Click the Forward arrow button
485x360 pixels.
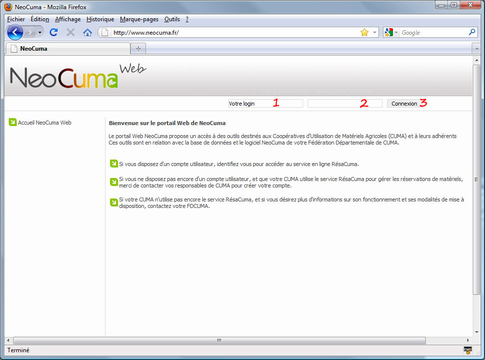pos(30,33)
